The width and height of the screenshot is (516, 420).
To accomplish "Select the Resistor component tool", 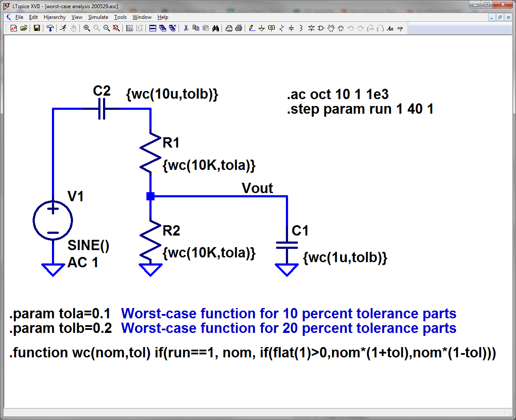I will pos(282,28).
